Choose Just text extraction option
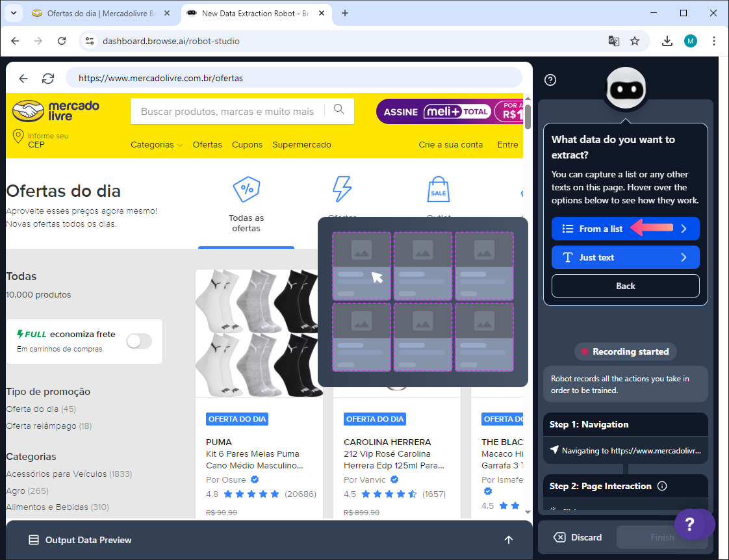Viewport: 729px width, 560px height. tap(625, 257)
